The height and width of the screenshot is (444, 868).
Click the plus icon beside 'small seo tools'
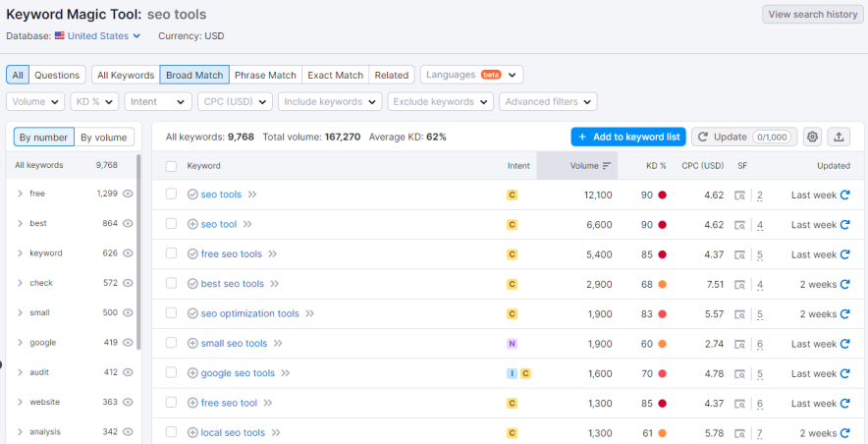[192, 344]
